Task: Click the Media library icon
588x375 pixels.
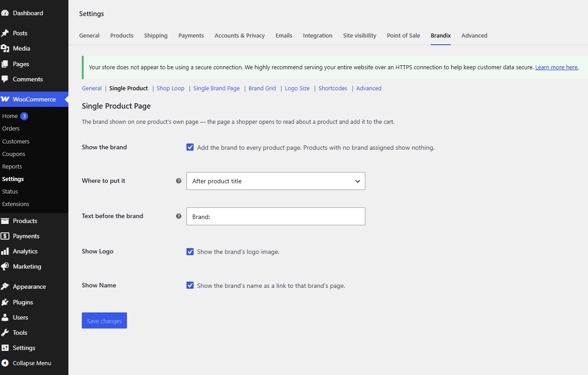Action: coord(5,48)
